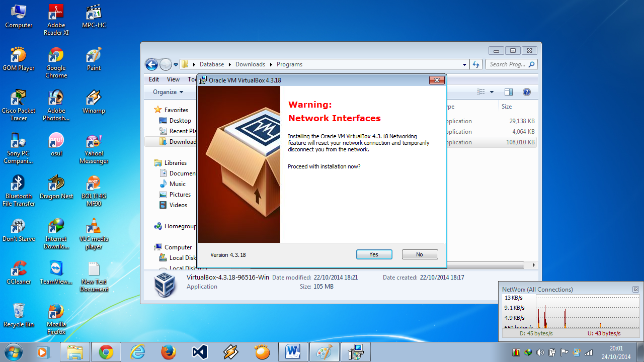Open Cisco Packet Tracer shortcut
The height and width of the screenshot is (362, 644).
[x=19, y=105]
